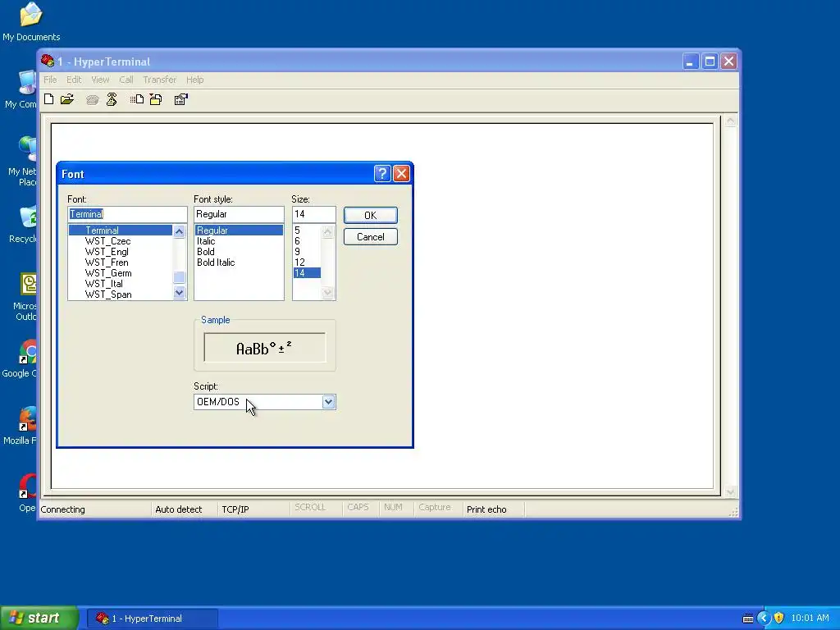Click the Print echo status bar entry

click(486, 509)
